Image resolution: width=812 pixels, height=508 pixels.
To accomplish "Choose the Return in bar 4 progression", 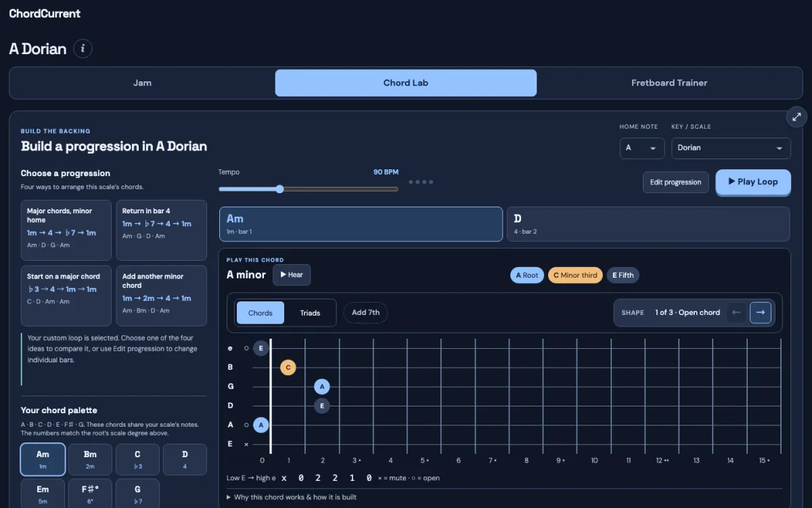I will [161, 230].
